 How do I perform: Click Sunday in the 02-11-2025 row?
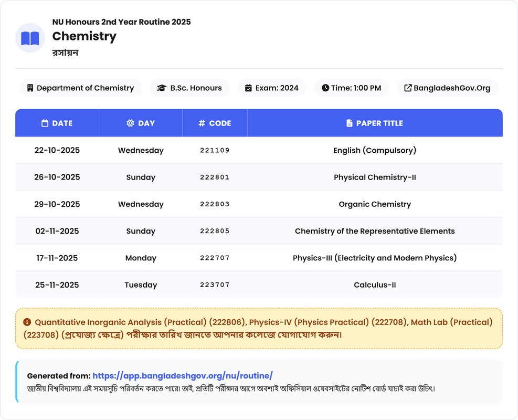pos(141,231)
